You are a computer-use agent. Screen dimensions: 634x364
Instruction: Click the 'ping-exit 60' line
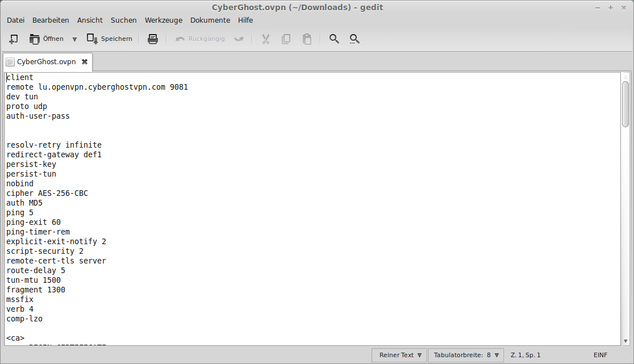(x=34, y=222)
